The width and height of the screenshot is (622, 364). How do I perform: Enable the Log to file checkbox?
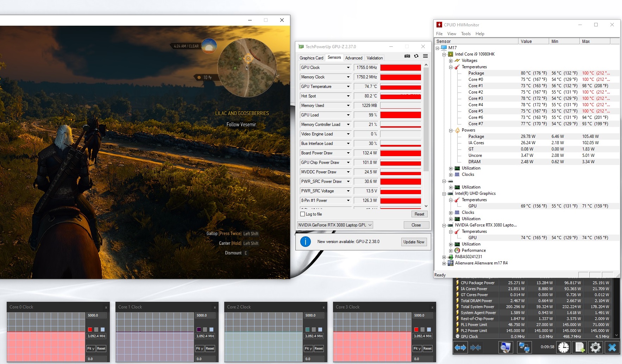302,214
